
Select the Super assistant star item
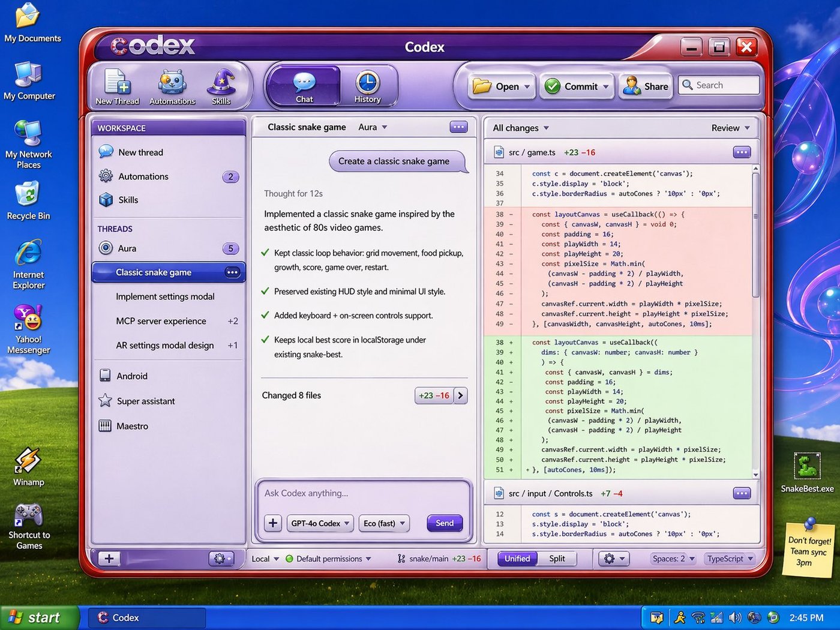pyautogui.click(x=169, y=401)
